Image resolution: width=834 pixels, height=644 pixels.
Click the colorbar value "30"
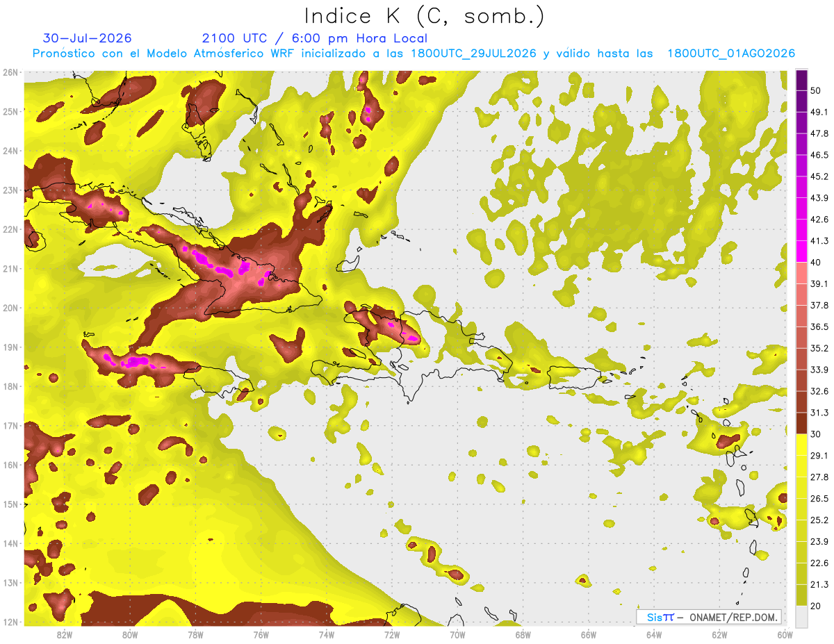(815, 434)
